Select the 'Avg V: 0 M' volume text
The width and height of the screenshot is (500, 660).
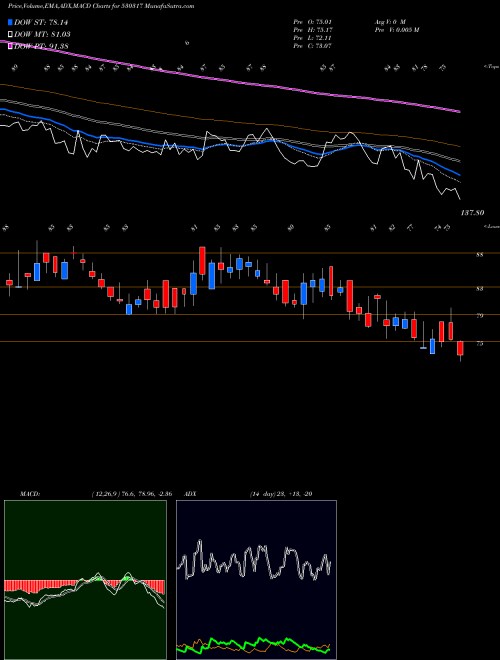point(389,22)
